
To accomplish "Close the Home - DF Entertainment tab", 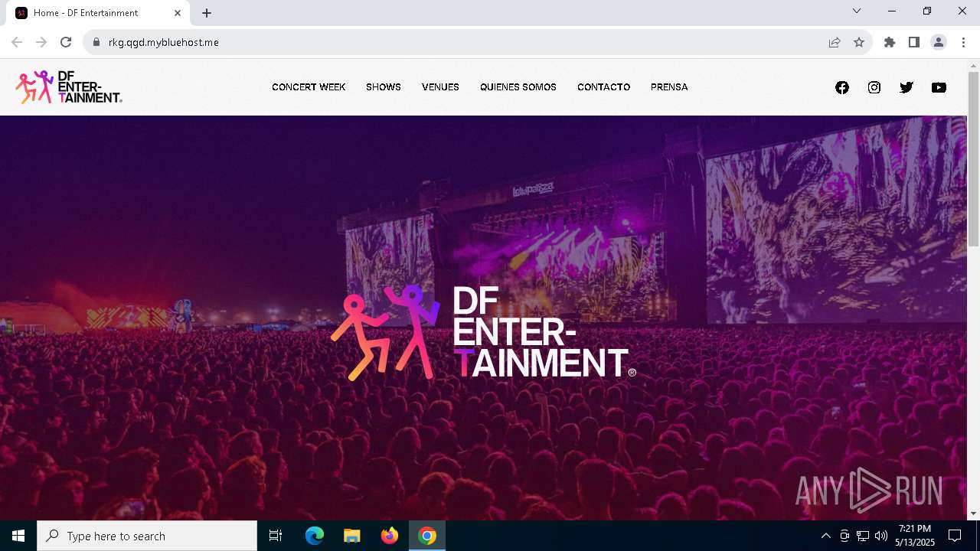I will (x=178, y=13).
